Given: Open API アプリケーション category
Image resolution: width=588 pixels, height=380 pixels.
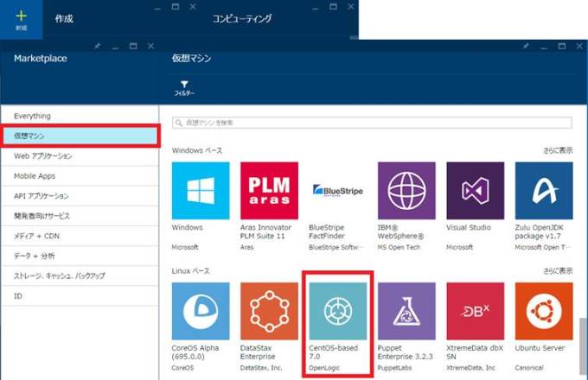Looking at the screenshot, I should 80,196.
